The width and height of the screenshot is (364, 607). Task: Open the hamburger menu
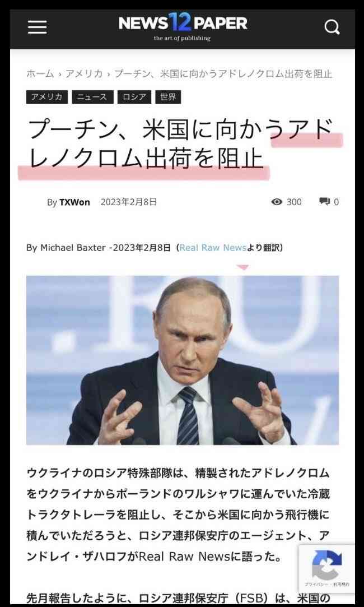[37, 27]
